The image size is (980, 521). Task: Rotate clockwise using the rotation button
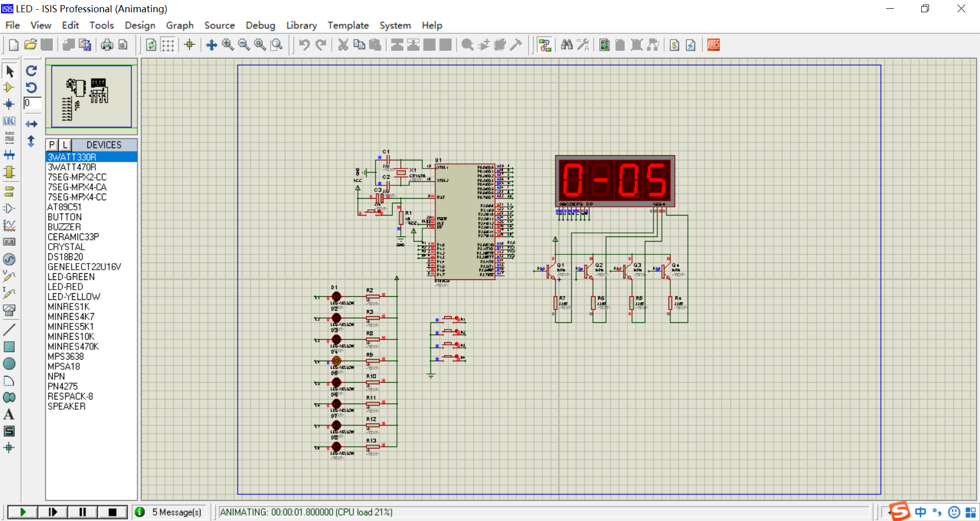coord(32,71)
